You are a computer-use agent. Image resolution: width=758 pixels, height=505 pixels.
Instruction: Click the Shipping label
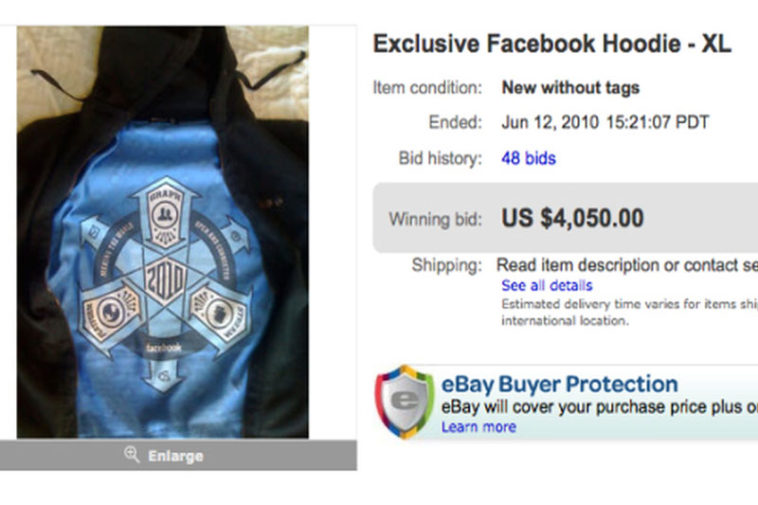point(446,266)
